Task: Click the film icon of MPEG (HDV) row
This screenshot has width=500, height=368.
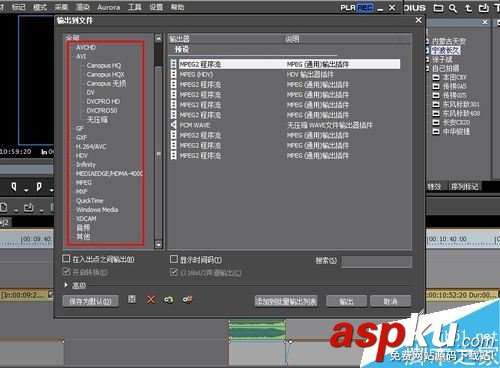Action: [x=174, y=74]
